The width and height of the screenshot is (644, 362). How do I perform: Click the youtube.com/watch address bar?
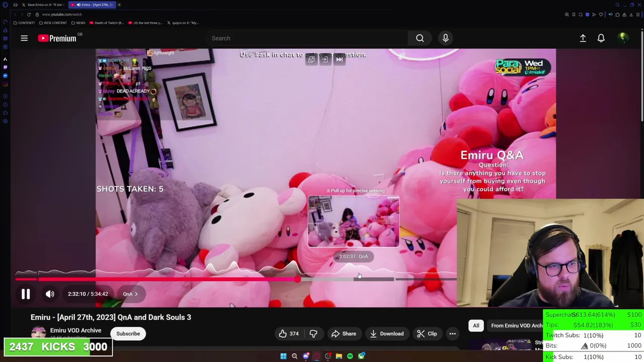pos(62,15)
